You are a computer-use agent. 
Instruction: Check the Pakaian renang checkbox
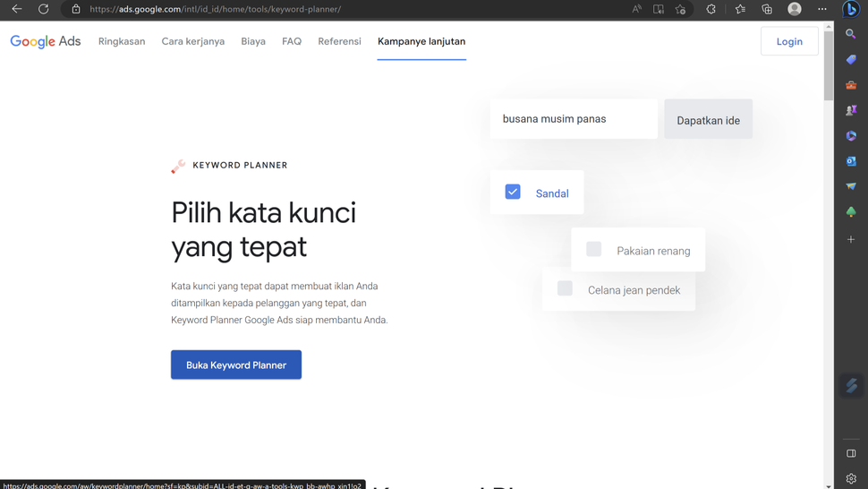(x=593, y=249)
